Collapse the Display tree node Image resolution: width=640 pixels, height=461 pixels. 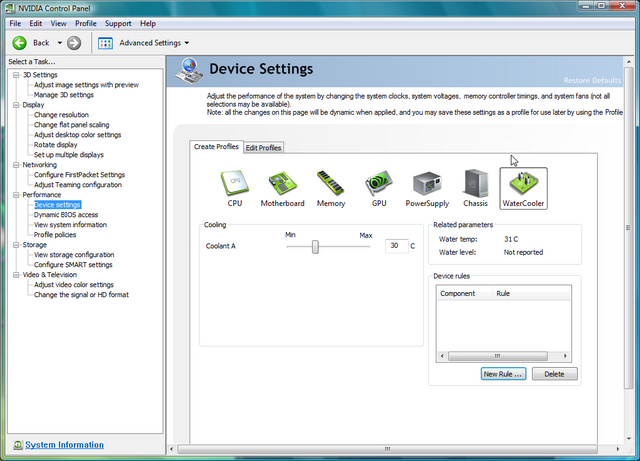pyautogui.click(x=16, y=105)
